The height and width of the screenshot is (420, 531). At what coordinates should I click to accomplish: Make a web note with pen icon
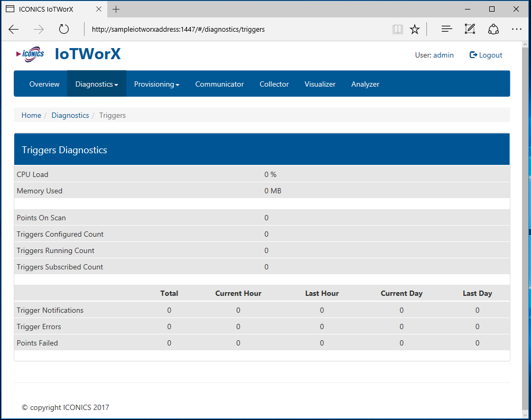pyautogui.click(x=470, y=29)
